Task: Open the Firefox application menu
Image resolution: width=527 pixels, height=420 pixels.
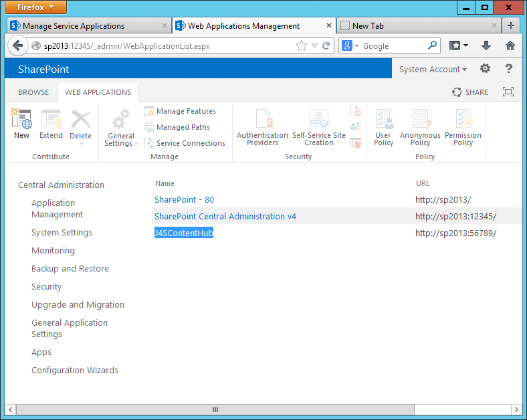Action: tap(35, 7)
